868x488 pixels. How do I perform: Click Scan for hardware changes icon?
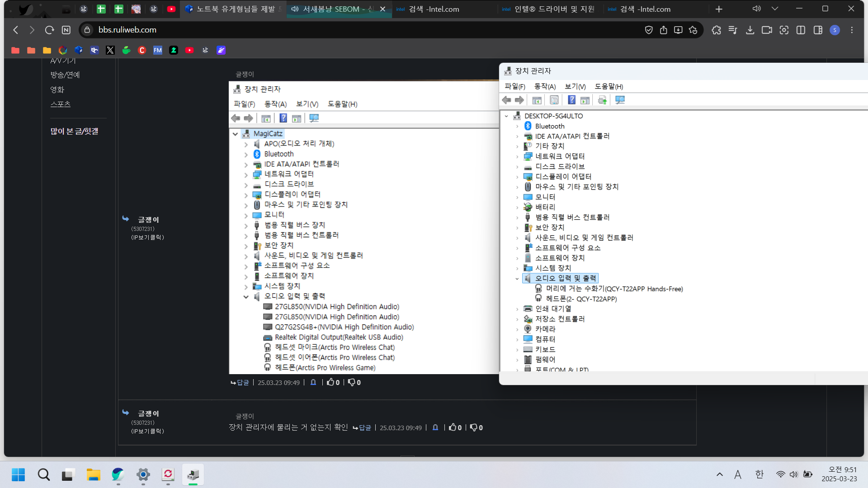620,100
